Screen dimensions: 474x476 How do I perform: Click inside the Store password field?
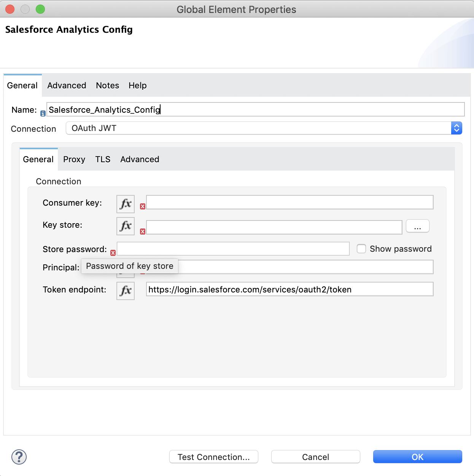coord(233,248)
